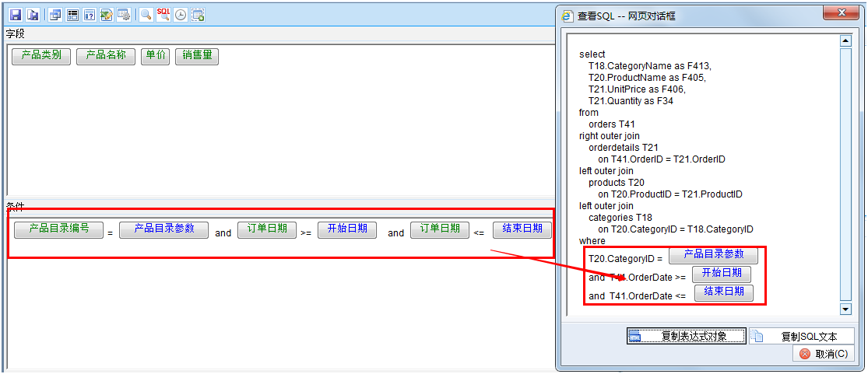Click the Save As icon with document
Viewport: 868px width, 374px height.
click(x=33, y=15)
